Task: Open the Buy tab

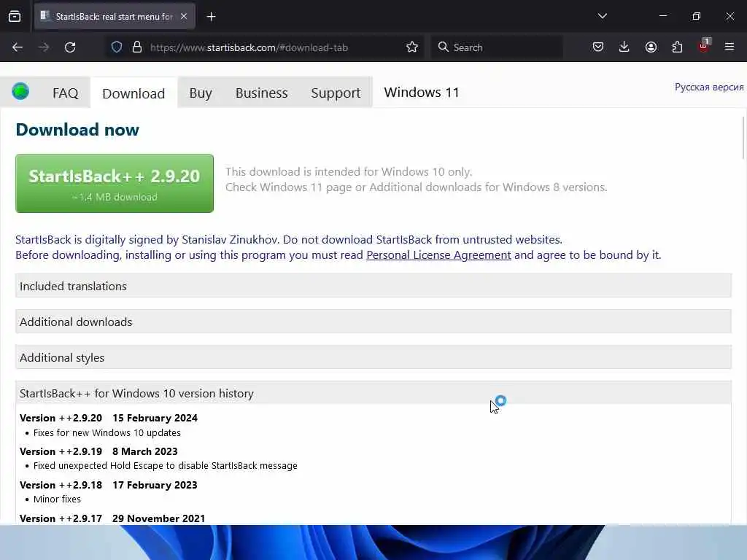Action: 201,93
